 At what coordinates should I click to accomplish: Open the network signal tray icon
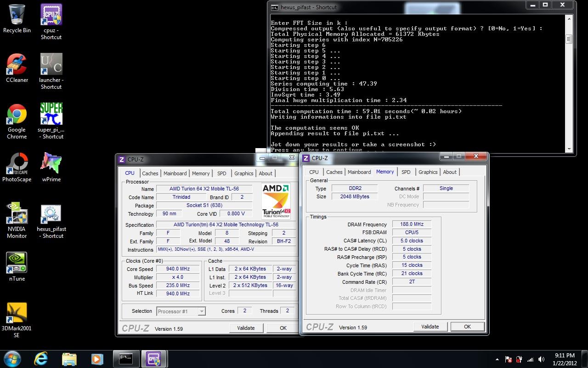coord(531,359)
